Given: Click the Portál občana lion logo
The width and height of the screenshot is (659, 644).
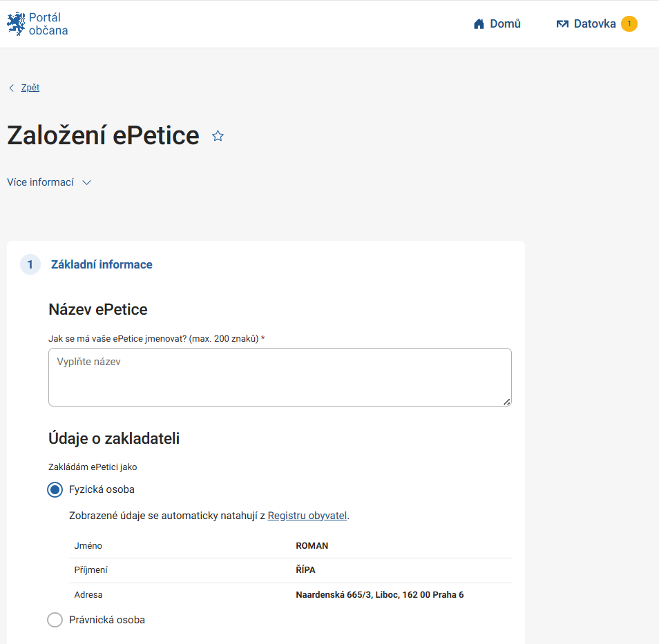Looking at the screenshot, I should 16,24.
